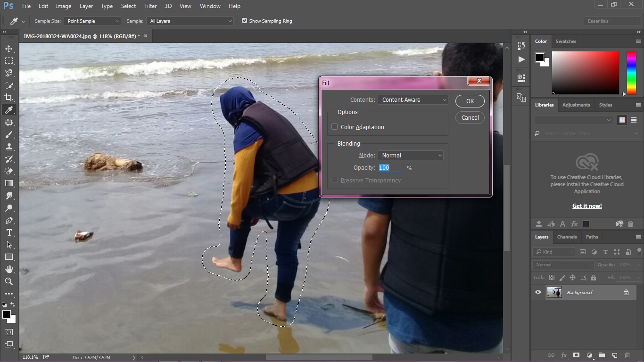Select the Lasso tool

(x=9, y=73)
